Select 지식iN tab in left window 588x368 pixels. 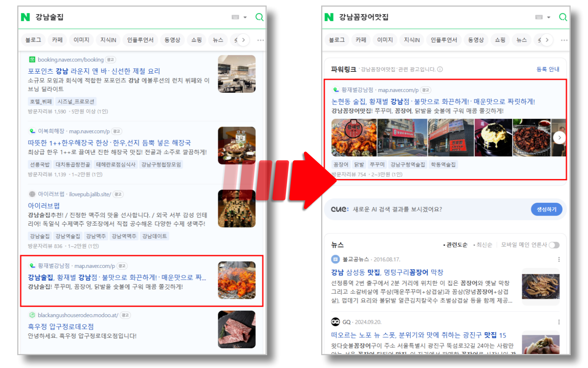108,40
